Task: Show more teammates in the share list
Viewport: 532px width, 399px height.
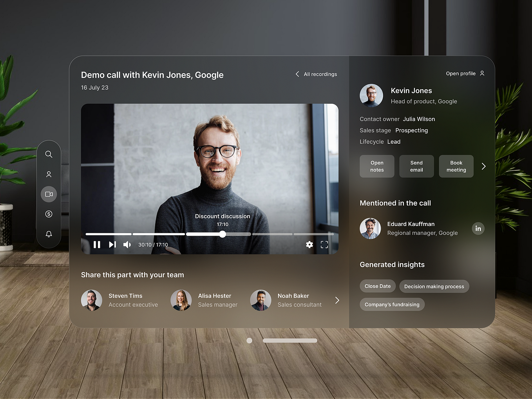Action: (x=337, y=300)
